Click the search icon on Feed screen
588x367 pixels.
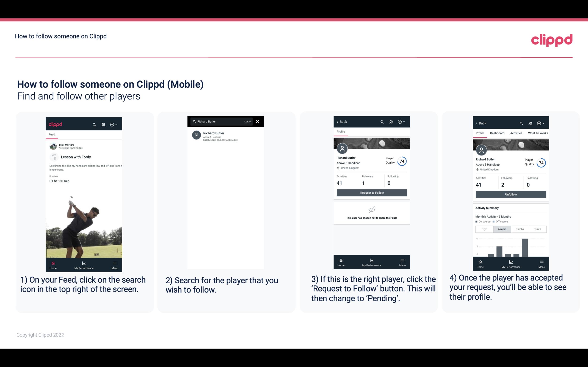(94, 124)
